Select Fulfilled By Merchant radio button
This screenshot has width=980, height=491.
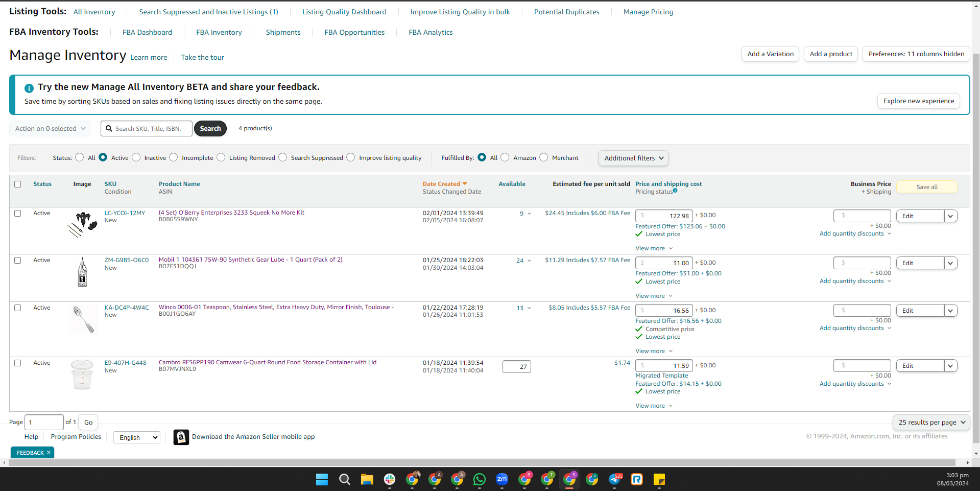(x=544, y=157)
